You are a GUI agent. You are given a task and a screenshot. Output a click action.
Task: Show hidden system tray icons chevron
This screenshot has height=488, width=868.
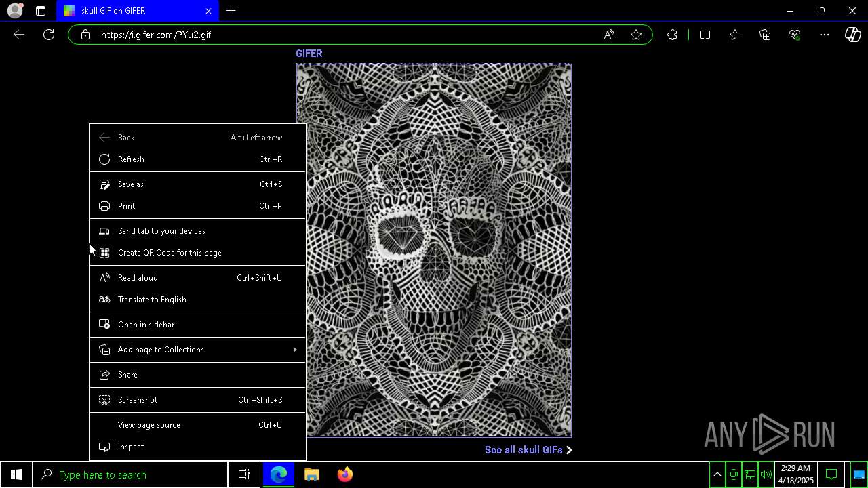coord(717,474)
